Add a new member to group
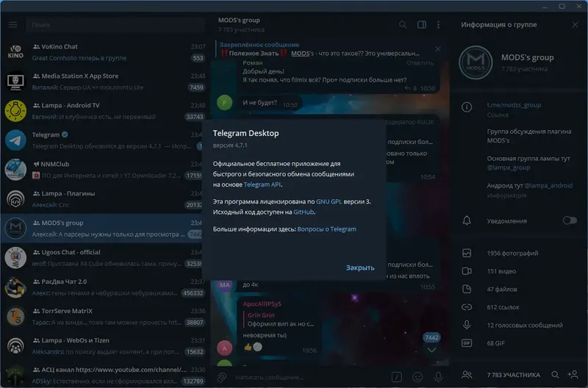Image resolution: width=588 pixels, height=388 pixels. coord(573,375)
